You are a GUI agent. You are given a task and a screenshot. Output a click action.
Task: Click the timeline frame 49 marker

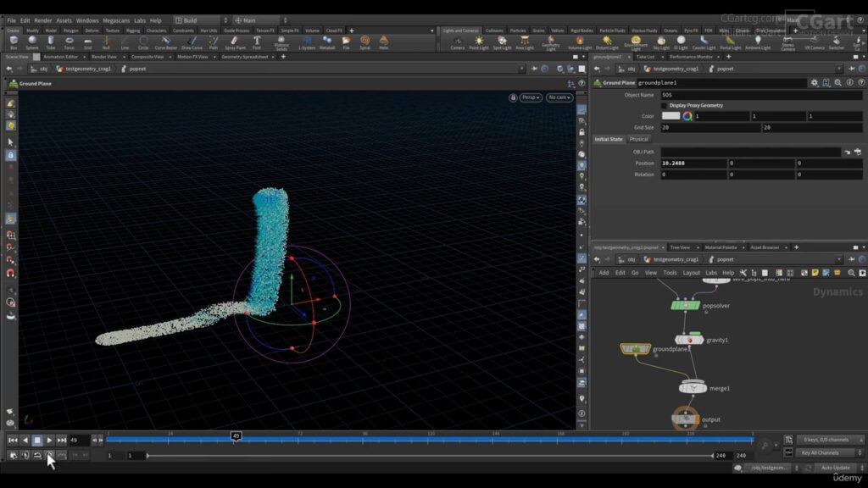(x=236, y=436)
